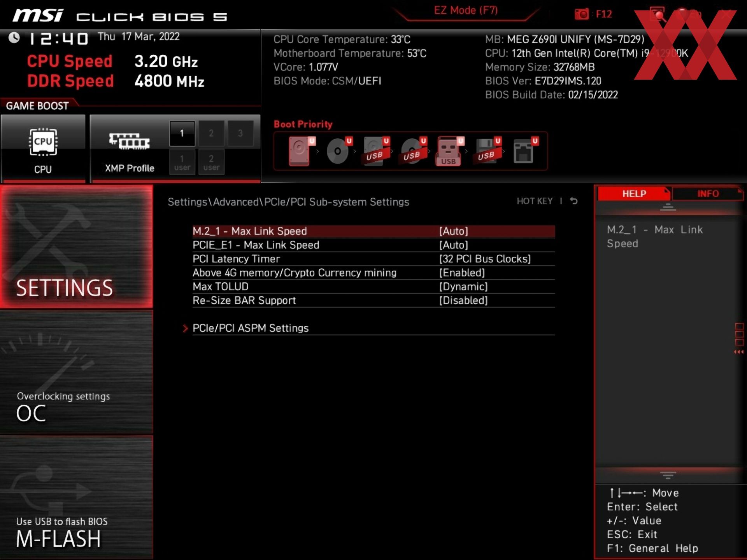The width and height of the screenshot is (747, 560).
Task: Open the M-FLASH tile
Action: point(76,497)
